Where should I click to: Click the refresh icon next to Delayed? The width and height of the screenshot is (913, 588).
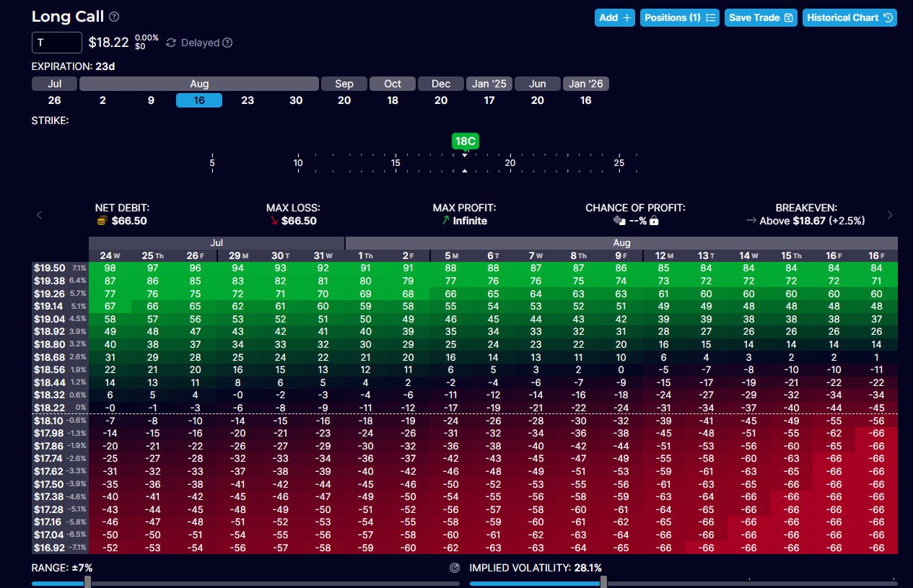pyautogui.click(x=171, y=43)
